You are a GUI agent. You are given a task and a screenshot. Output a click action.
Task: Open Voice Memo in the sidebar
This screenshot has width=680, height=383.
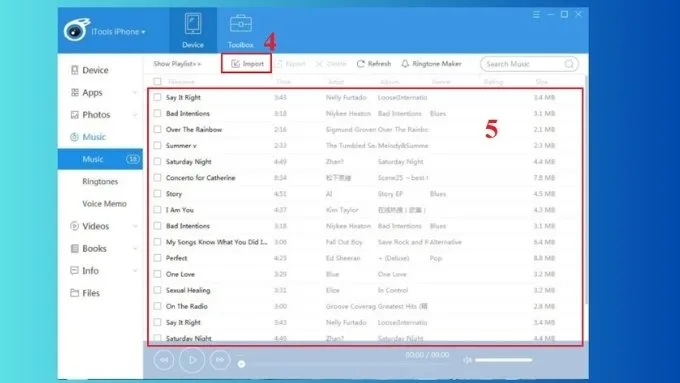tap(105, 203)
